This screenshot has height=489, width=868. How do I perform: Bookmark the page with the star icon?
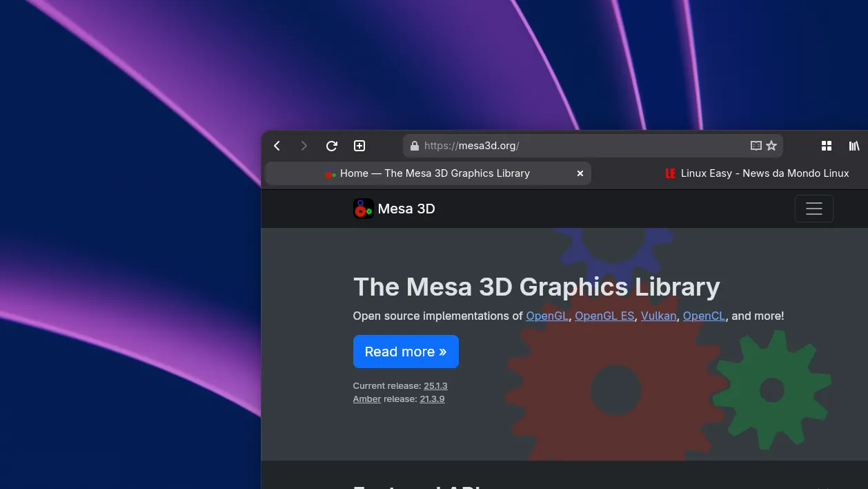pyautogui.click(x=771, y=146)
